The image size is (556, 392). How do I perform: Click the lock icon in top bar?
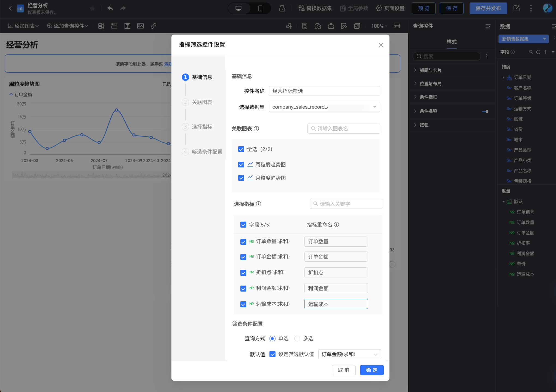pyautogui.click(x=282, y=8)
